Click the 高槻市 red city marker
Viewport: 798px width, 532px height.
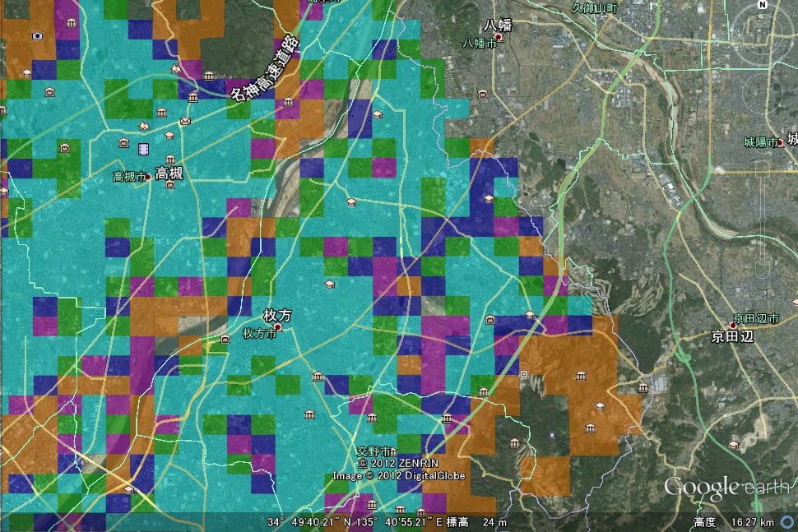point(149,175)
